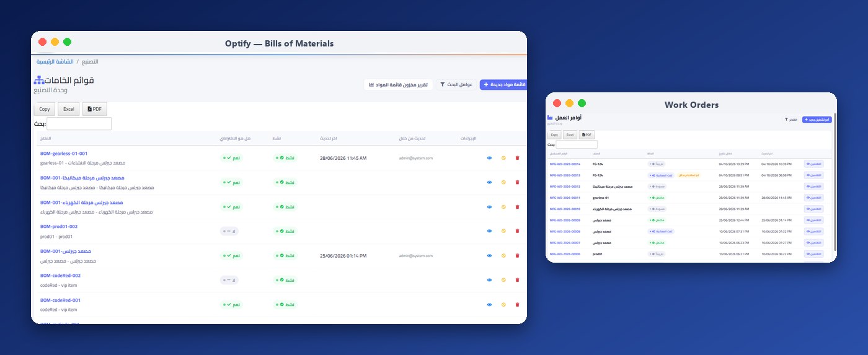The width and height of the screenshot is (868, 355).
Task: View the BOM-001 ميكانيكا row's eye icon
Action: tap(489, 182)
